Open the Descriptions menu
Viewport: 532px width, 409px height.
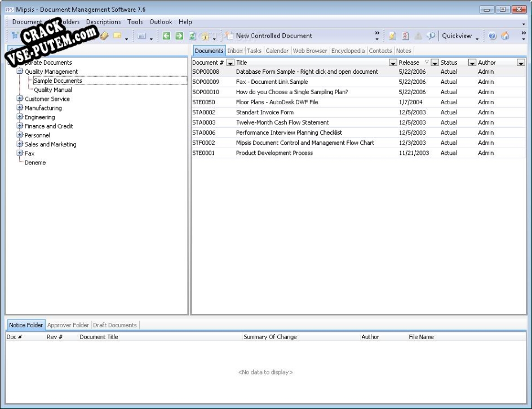tap(104, 22)
